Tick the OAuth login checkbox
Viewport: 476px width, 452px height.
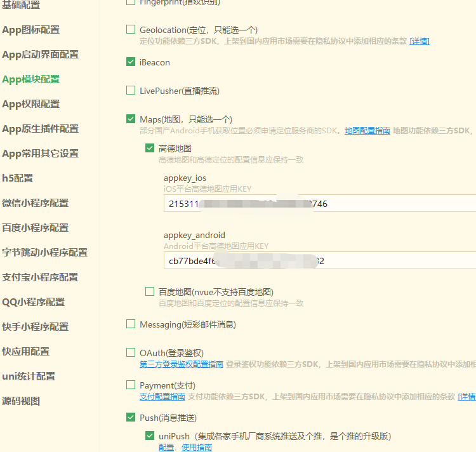(x=131, y=352)
